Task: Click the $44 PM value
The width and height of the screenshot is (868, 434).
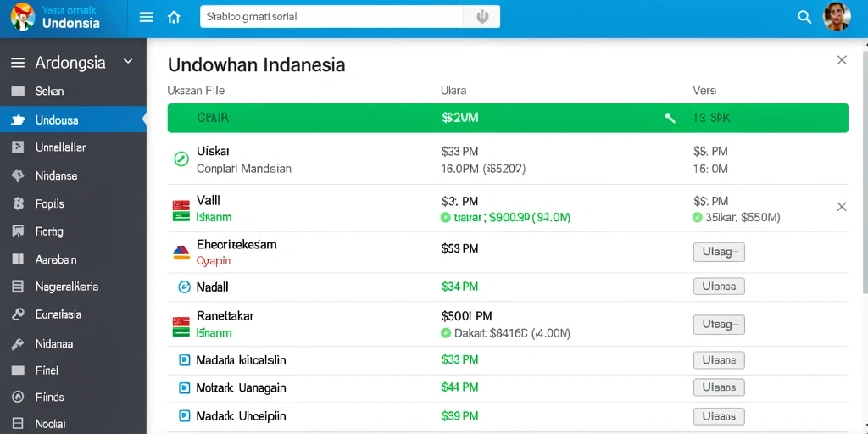Action: [x=460, y=387]
